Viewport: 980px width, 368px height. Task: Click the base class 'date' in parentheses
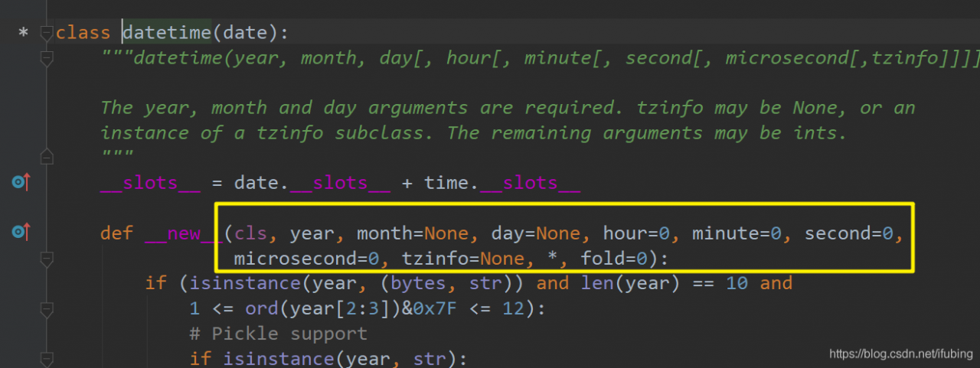244,33
